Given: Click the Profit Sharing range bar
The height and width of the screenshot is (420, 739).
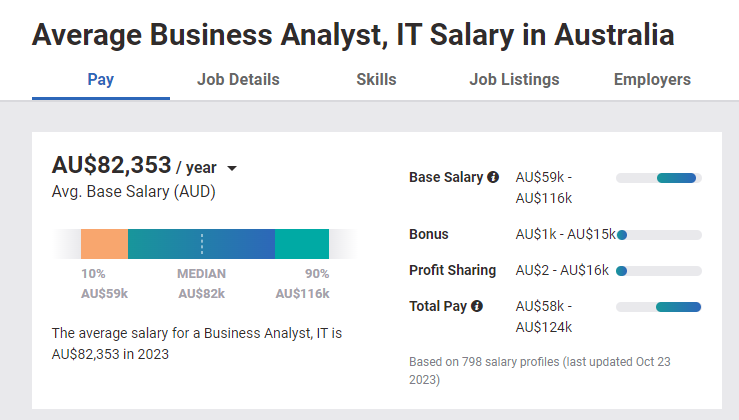Looking at the screenshot, I should 622,271.
